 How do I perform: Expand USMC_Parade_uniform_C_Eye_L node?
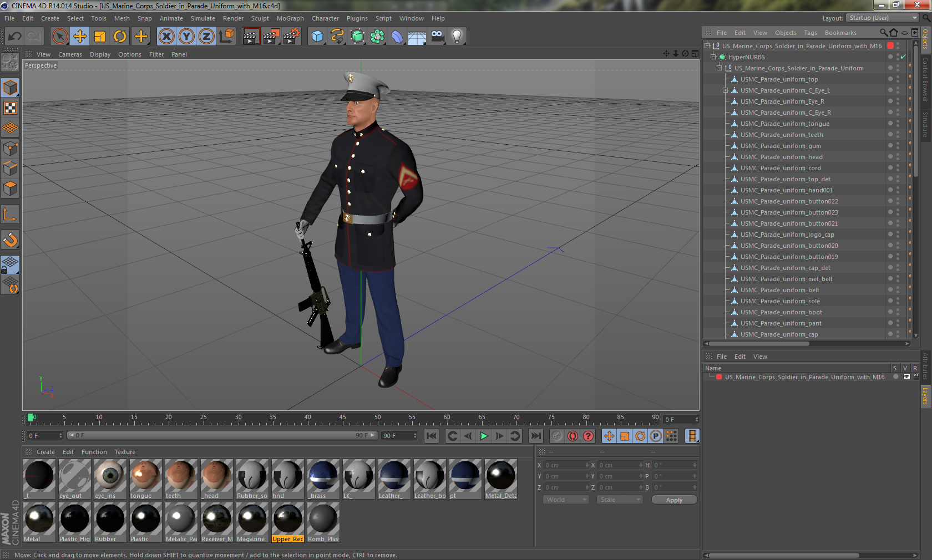pos(726,90)
